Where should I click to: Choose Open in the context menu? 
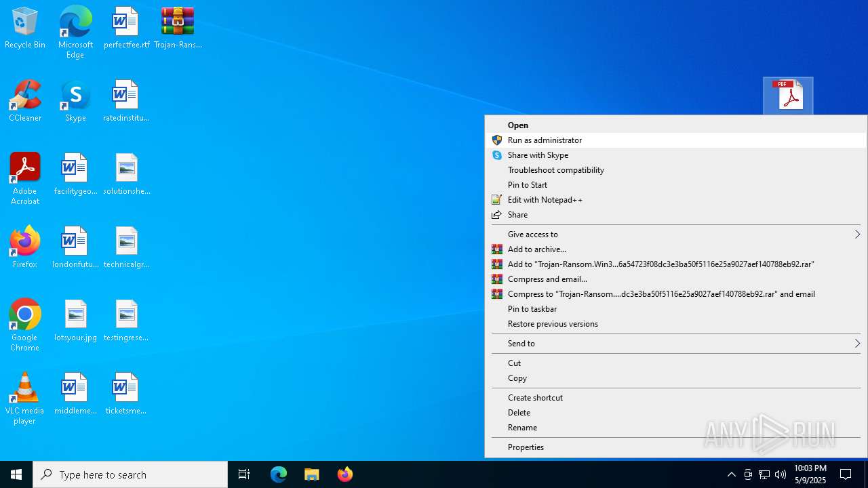[676, 125]
